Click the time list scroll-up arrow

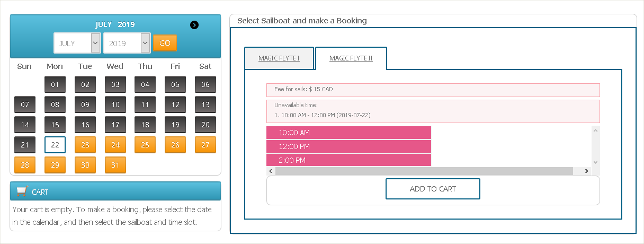point(595,130)
